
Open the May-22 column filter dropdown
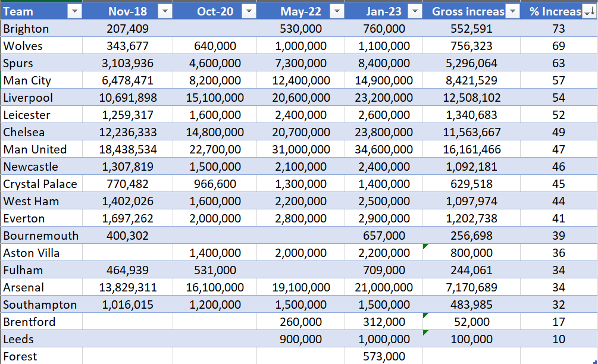(x=337, y=11)
